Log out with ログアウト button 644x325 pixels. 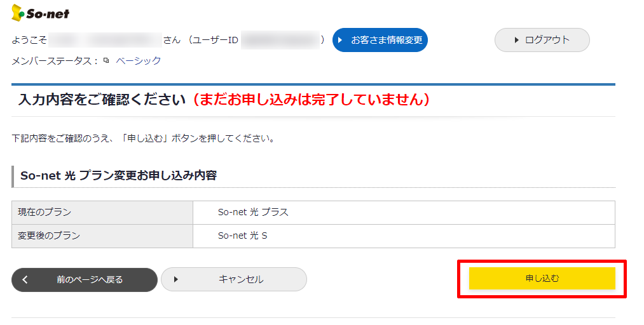click(542, 40)
